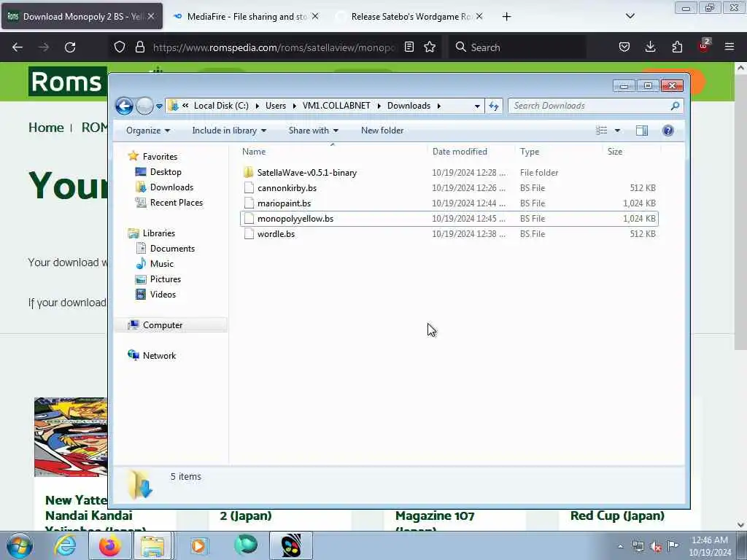Open Explorer help icon
747x560 pixels.
668,131
